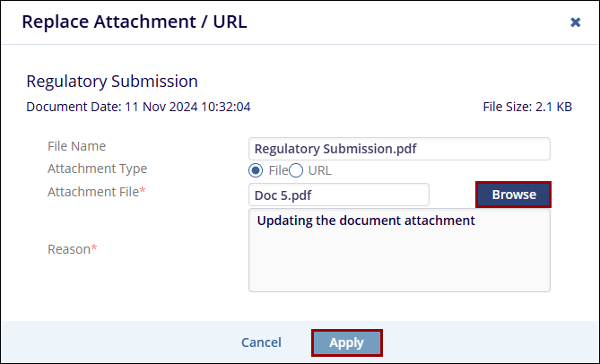Click the URL text beside the radio

(319, 170)
